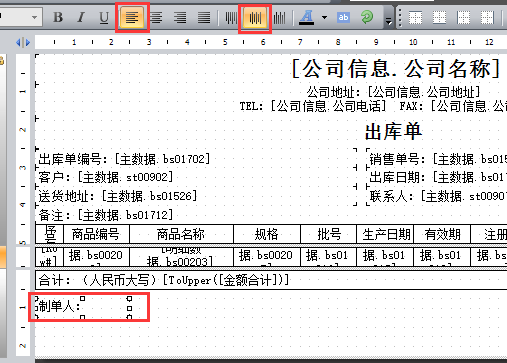Set horizontal alignment to center

click(x=156, y=17)
